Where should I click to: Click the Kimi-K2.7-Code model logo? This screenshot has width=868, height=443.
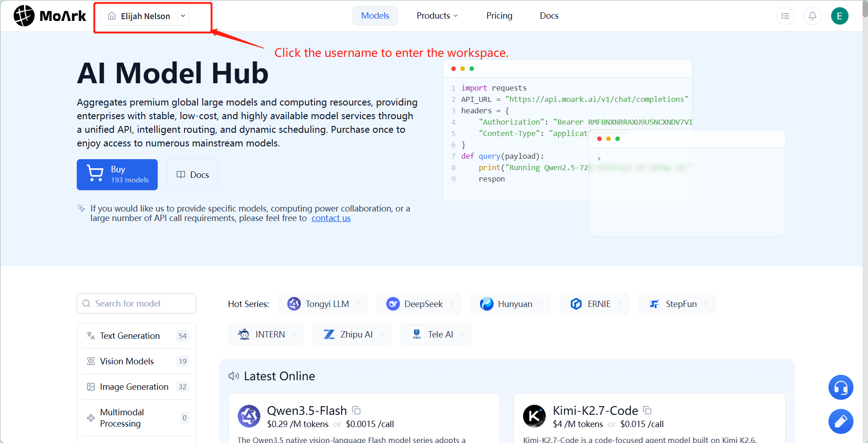[534, 416]
